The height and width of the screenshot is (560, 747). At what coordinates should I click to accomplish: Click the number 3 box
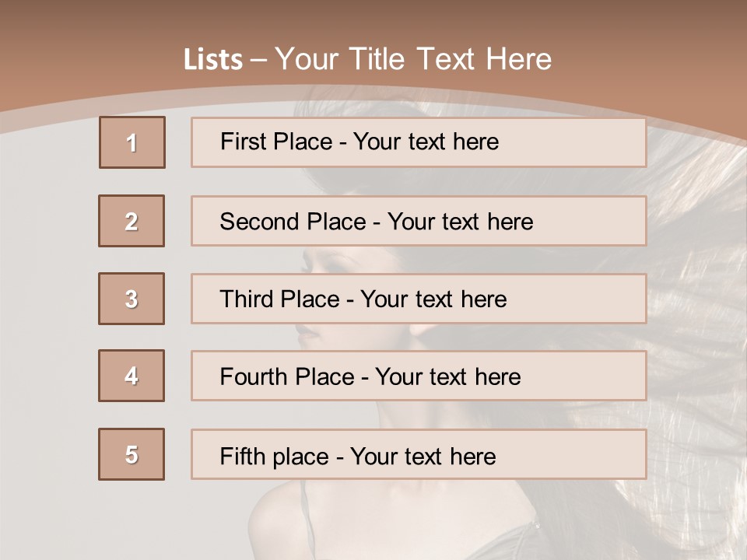[x=132, y=299]
